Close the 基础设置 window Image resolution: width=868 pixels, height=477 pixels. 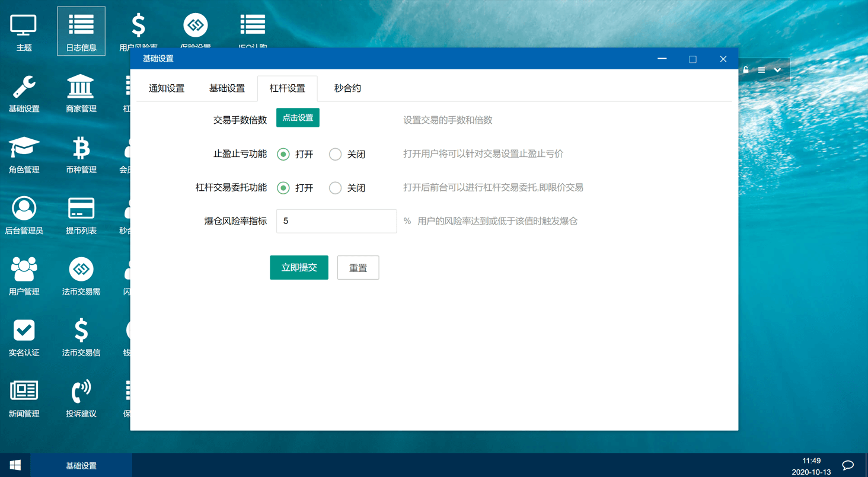[723, 59]
